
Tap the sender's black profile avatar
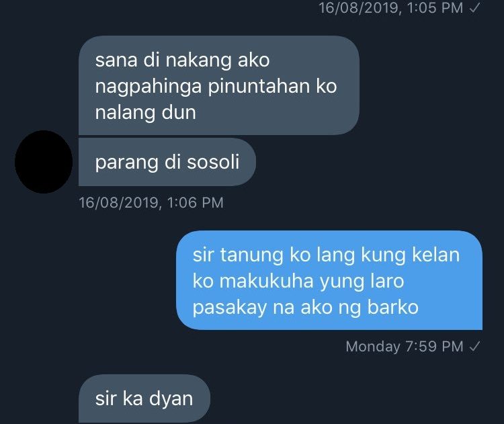[44, 162]
